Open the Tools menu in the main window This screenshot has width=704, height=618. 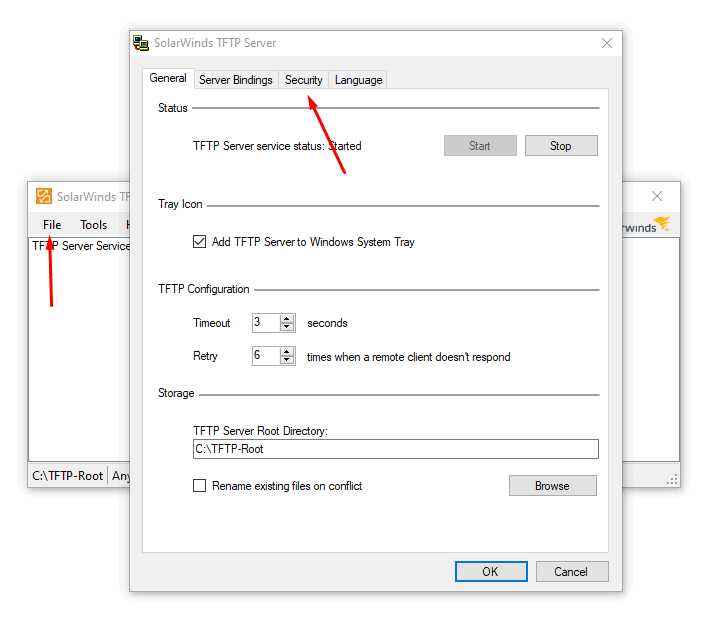pyautogui.click(x=93, y=225)
